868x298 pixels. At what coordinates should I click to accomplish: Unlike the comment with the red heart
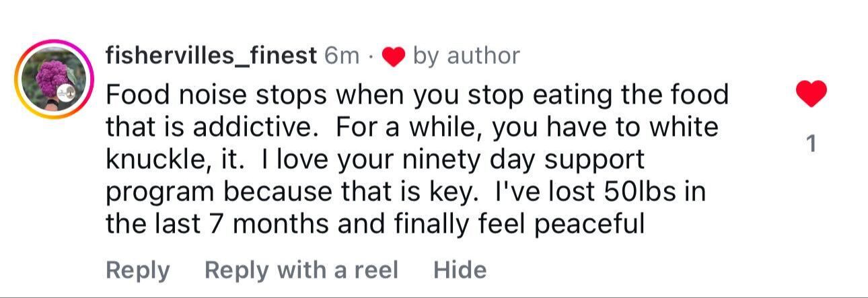[x=811, y=94]
